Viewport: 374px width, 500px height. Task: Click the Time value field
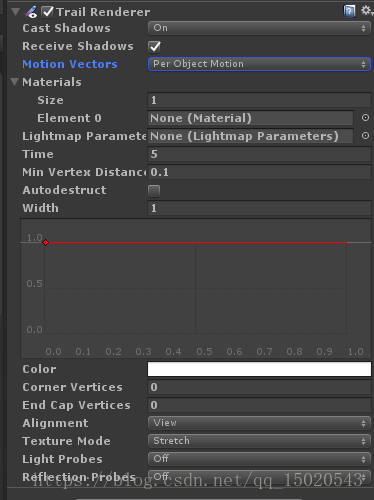coord(259,154)
